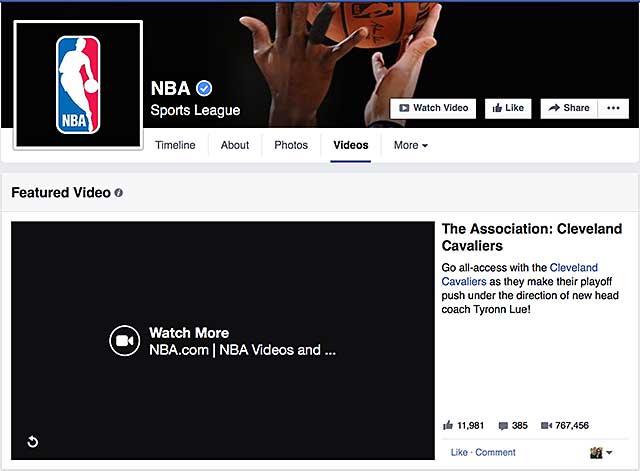Replay the video with the replay icon

pyautogui.click(x=33, y=442)
